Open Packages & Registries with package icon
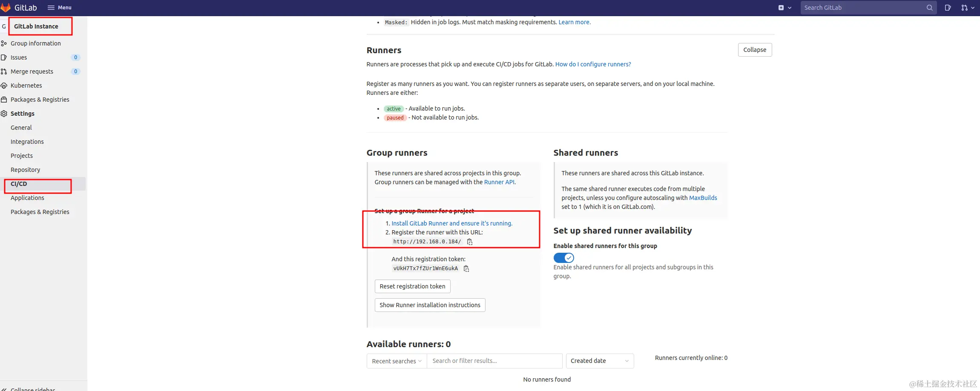 (40, 100)
